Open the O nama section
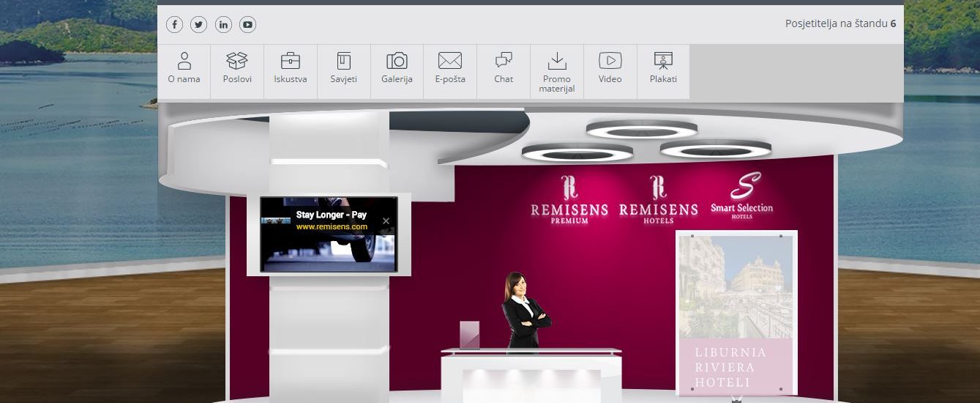The width and height of the screenshot is (980, 403). click(184, 71)
